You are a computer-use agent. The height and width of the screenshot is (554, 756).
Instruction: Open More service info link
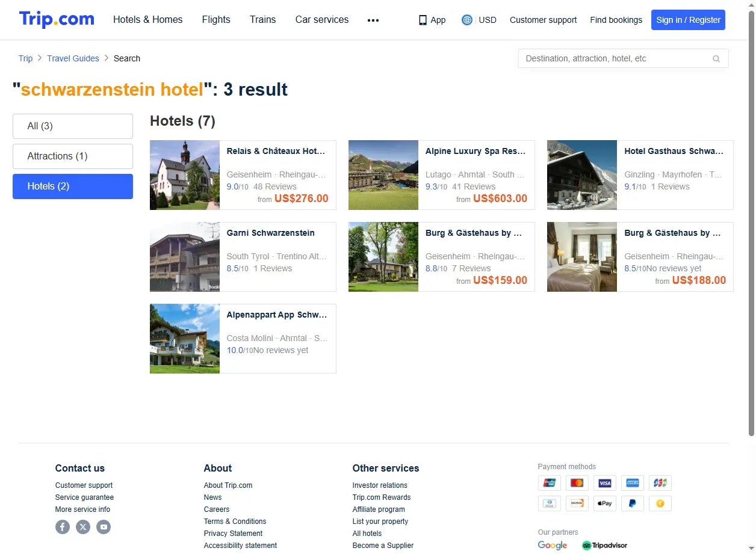tap(82, 509)
